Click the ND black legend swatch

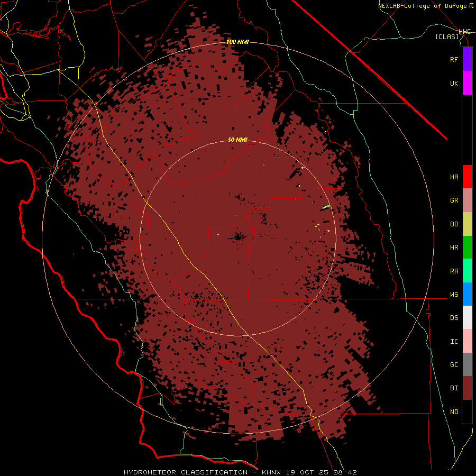(x=467, y=411)
